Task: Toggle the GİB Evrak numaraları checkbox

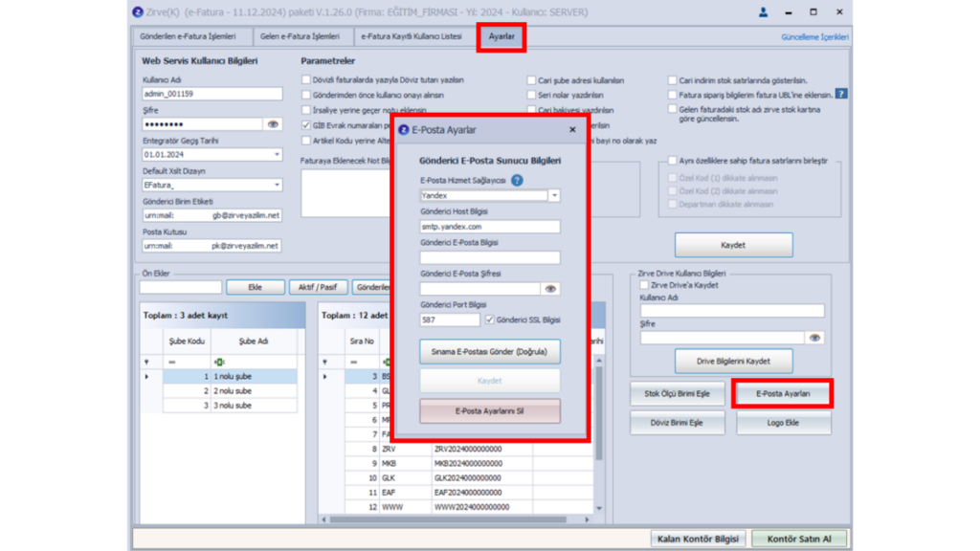Action: click(x=306, y=125)
